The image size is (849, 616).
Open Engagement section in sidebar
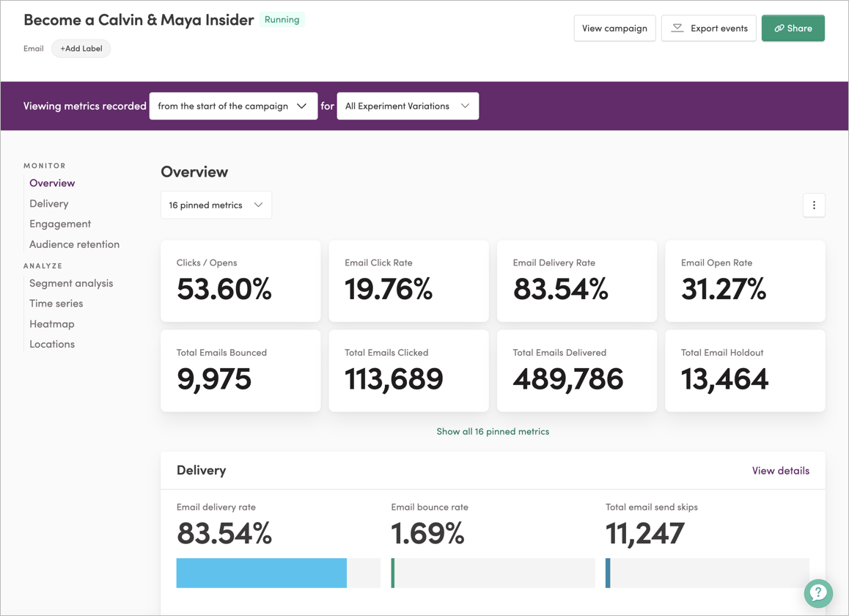click(60, 224)
